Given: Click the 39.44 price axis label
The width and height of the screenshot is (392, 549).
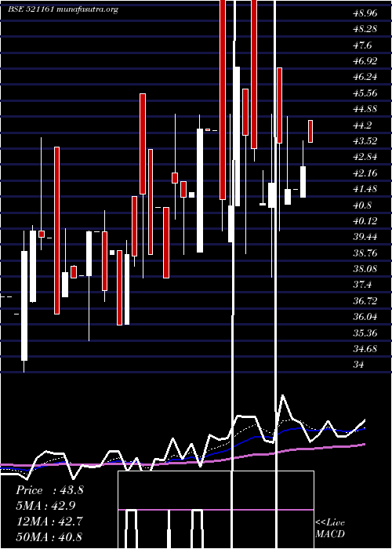Looking at the screenshot, I should point(365,237).
